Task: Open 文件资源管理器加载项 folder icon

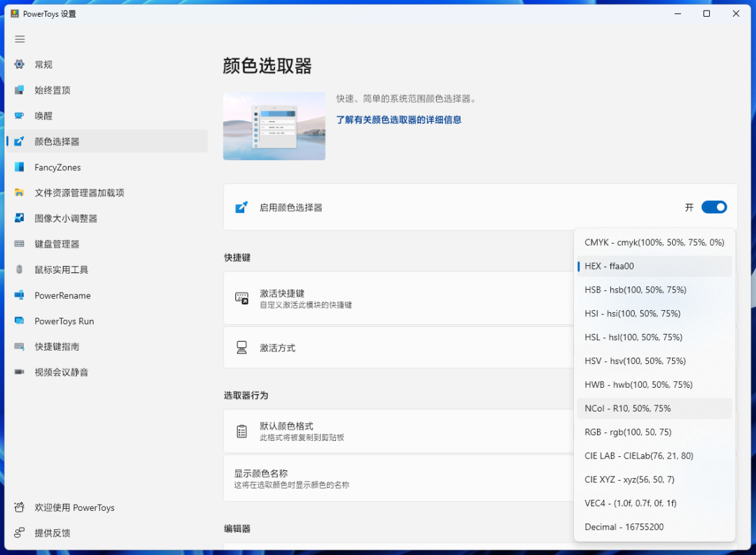Action: [x=20, y=192]
